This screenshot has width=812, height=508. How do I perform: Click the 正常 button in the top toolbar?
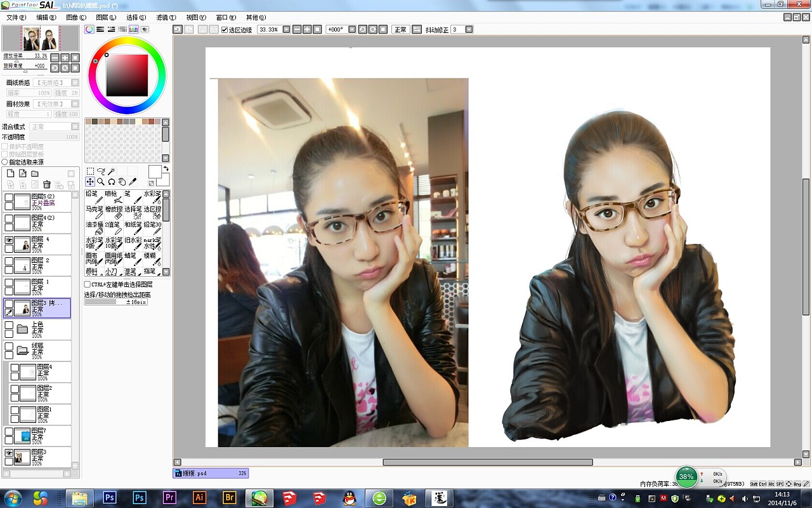click(x=400, y=29)
